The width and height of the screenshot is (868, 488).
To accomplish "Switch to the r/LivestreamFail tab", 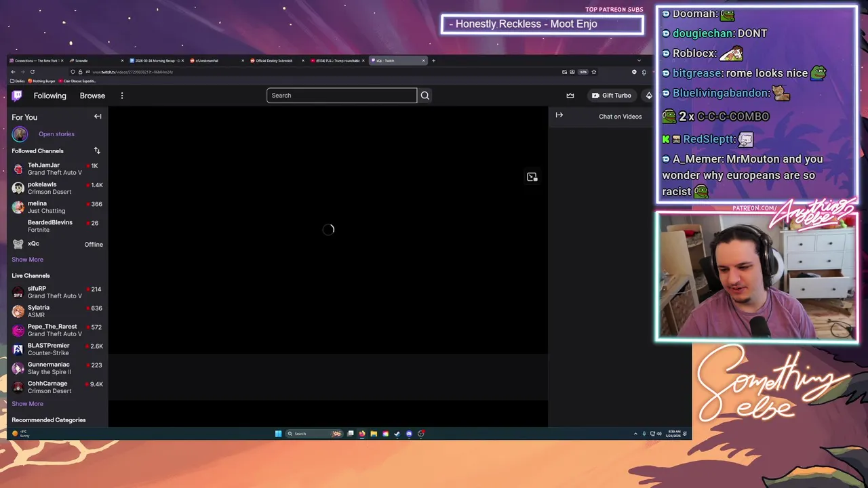I will pos(216,60).
